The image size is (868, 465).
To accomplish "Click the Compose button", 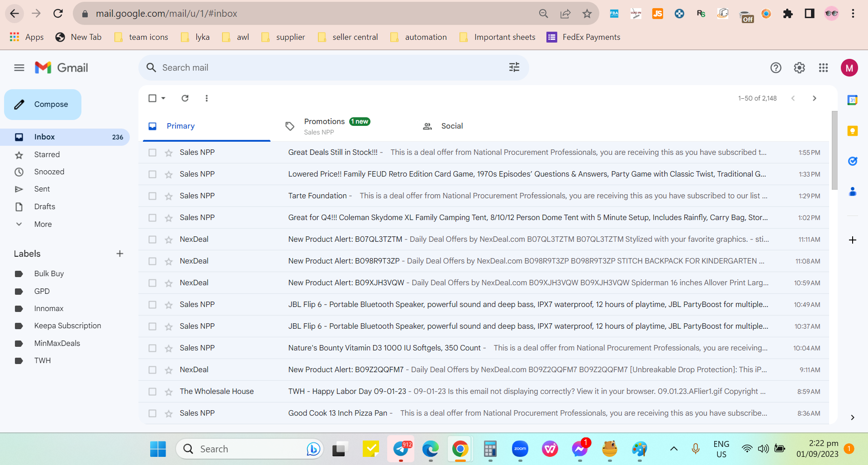I will [43, 105].
